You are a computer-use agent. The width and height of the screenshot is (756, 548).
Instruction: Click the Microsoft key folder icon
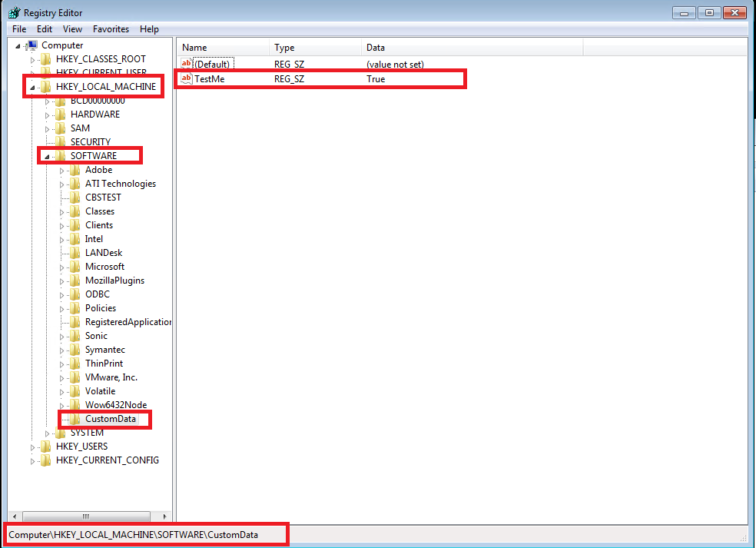tap(76, 266)
